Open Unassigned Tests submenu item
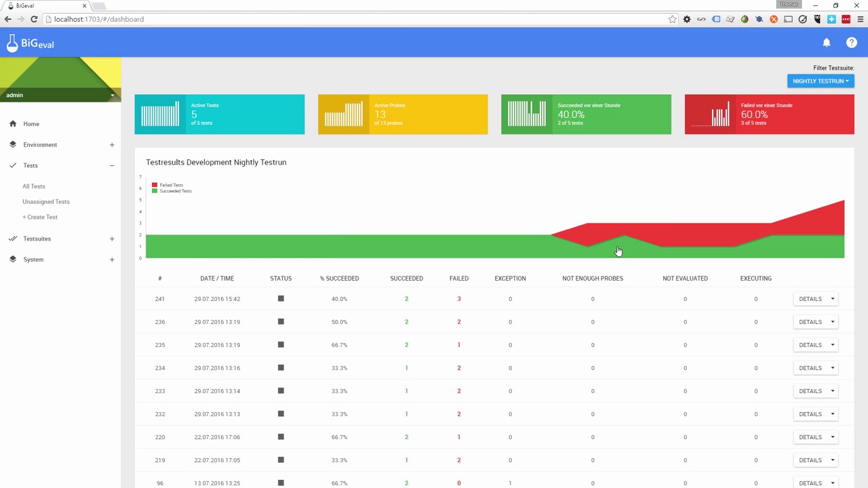This screenshot has height=488, width=868. click(46, 202)
